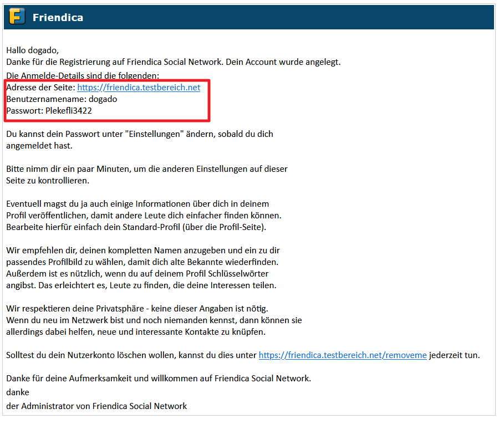Viewport: 504px width, 424px height.
Task: Click the "Solltest du dein Nutzerkonto löschen" text
Action: (131, 355)
